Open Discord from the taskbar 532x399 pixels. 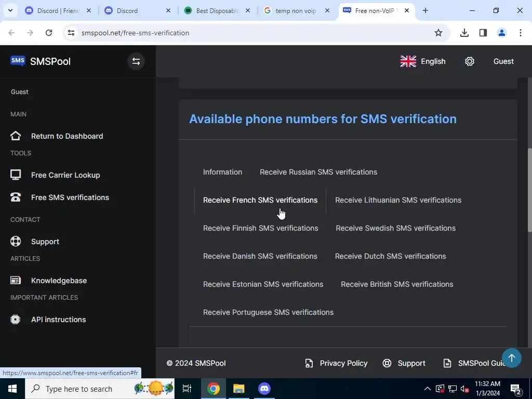[264, 389]
